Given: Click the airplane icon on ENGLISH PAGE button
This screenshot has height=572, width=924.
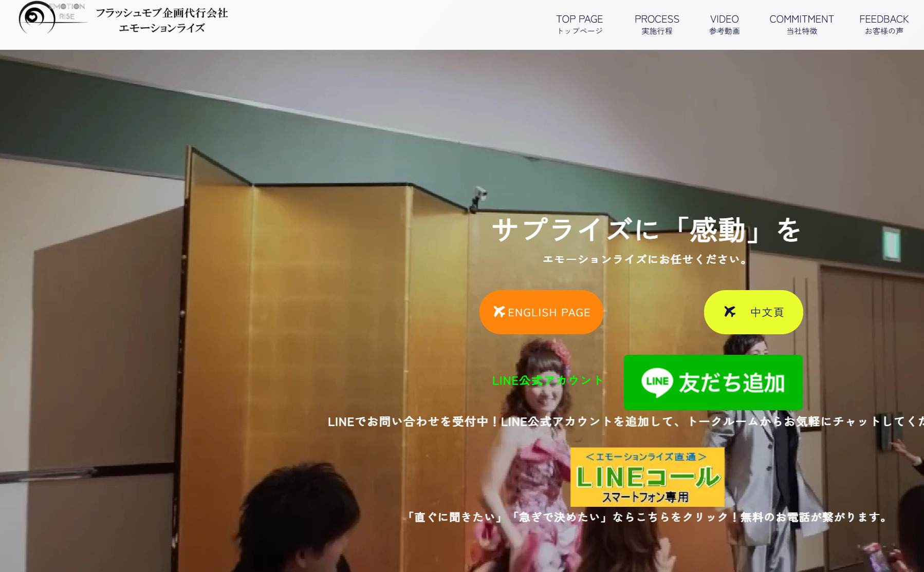Looking at the screenshot, I should (x=499, y=312).
